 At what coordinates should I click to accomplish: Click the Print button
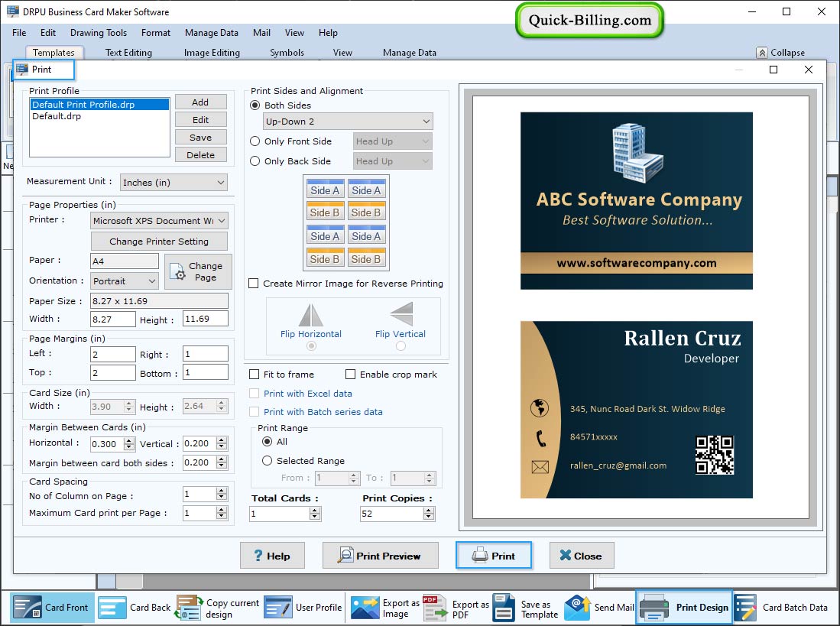point(494,556)
